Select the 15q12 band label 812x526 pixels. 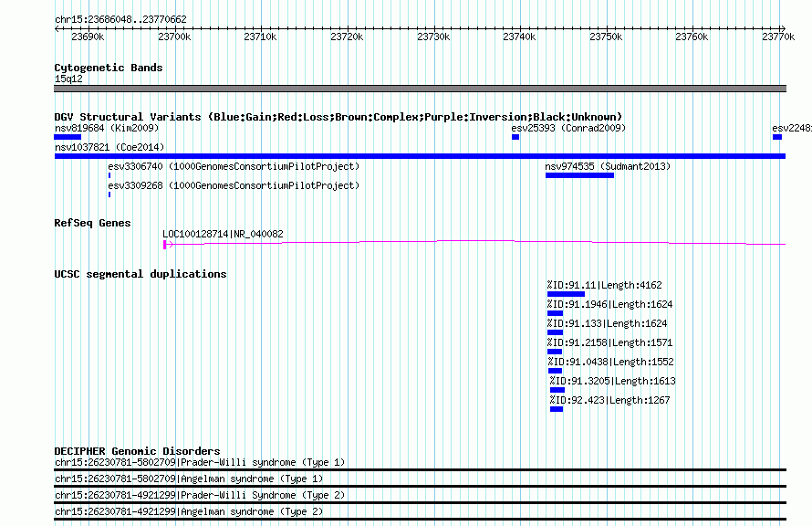[68, 79]
